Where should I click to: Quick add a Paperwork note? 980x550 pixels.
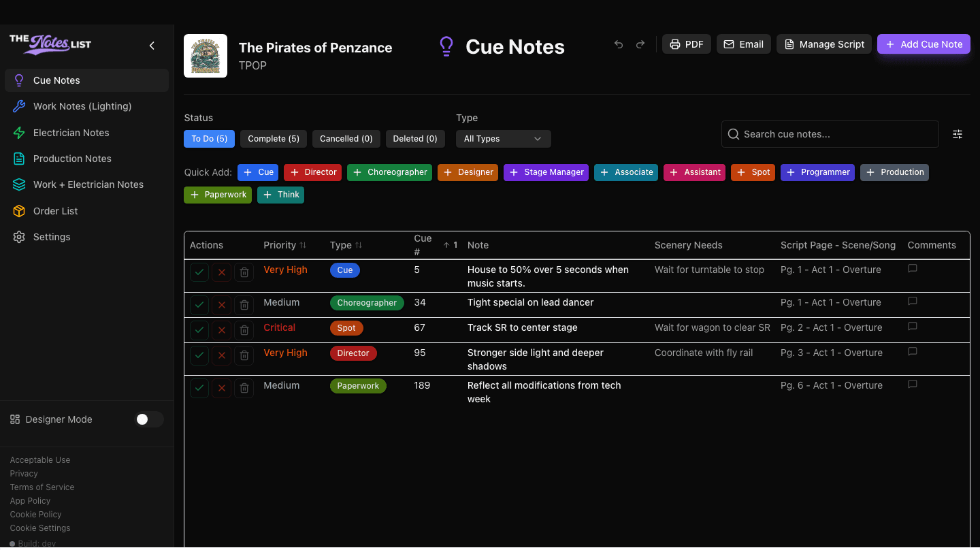point(218,195)
